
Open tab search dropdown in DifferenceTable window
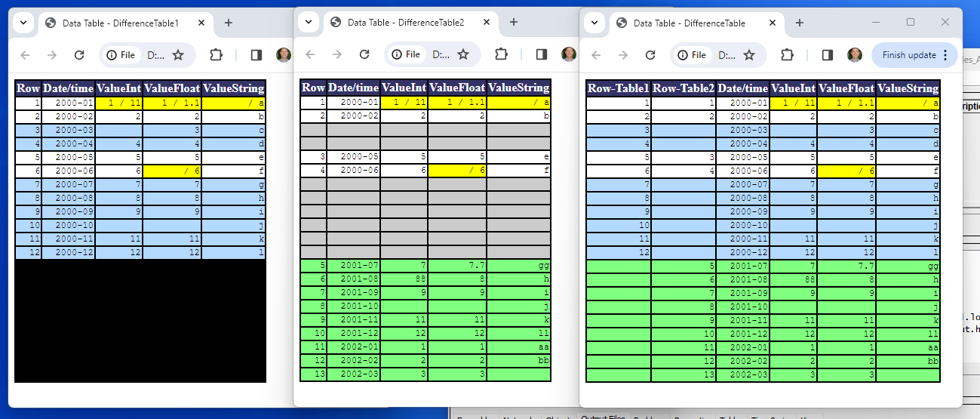point(594,23)
